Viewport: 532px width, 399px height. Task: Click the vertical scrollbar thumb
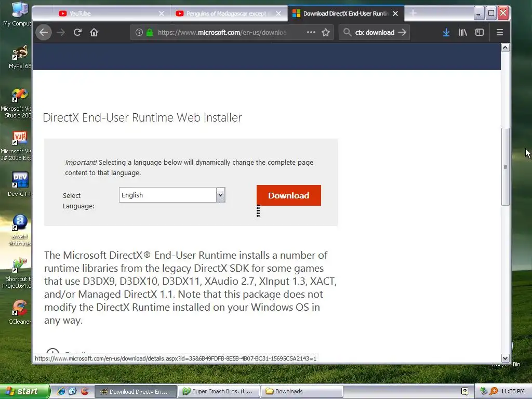(505, 167)
